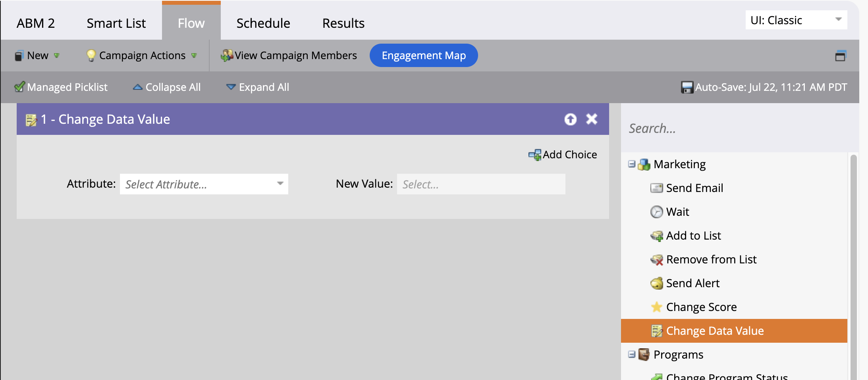Click the Marketing folder icon
This screenshot has height=380, width=868.
click(644, 164)
